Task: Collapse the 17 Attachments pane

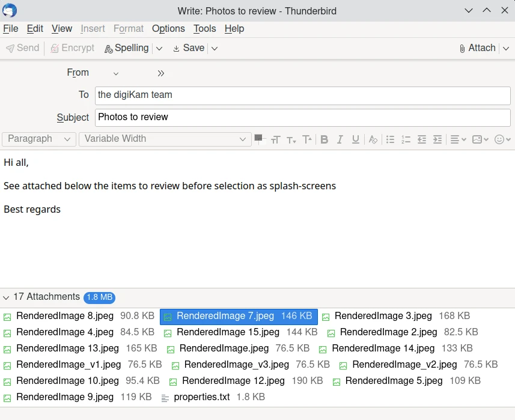Action: pyautogui.click(x=6, y=297)
